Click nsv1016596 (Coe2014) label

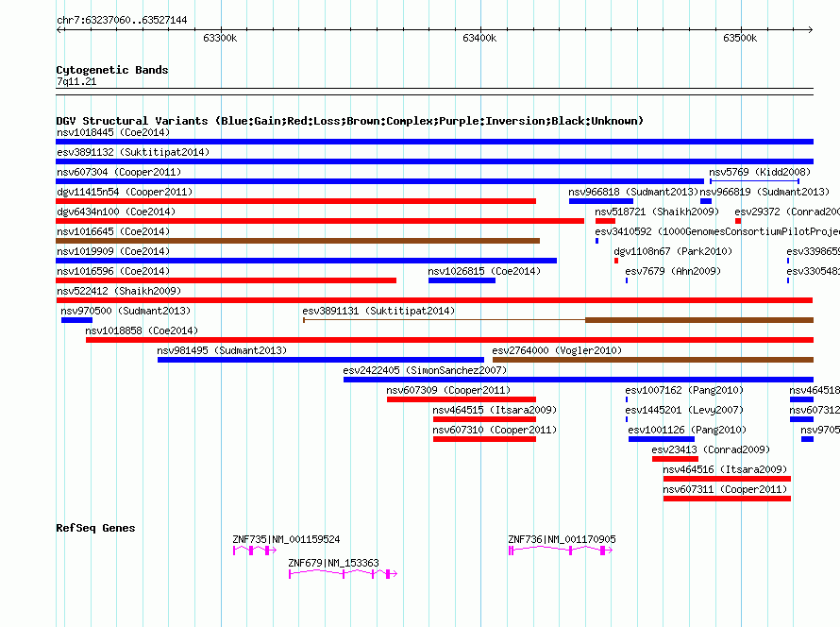coord(113,271)
